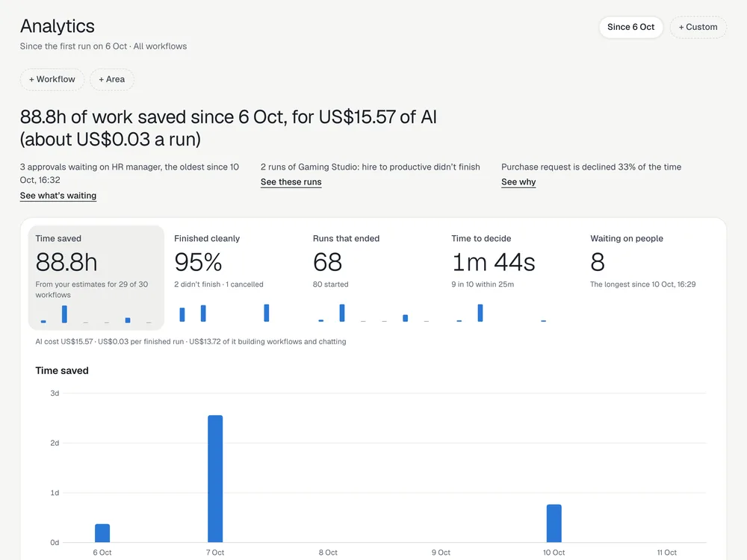Click the "From your estimates for 29 of 30" text
Image resolution: width=747 pixels, height=560 pixels.
pos(91,290)
